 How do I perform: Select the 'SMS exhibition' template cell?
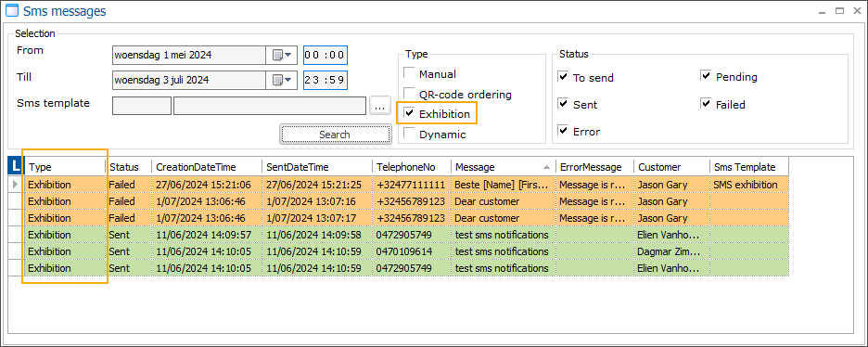pos(749,185)
